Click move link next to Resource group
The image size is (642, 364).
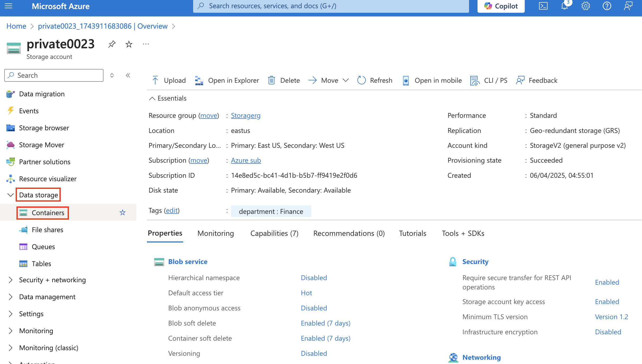coord(209,116)
